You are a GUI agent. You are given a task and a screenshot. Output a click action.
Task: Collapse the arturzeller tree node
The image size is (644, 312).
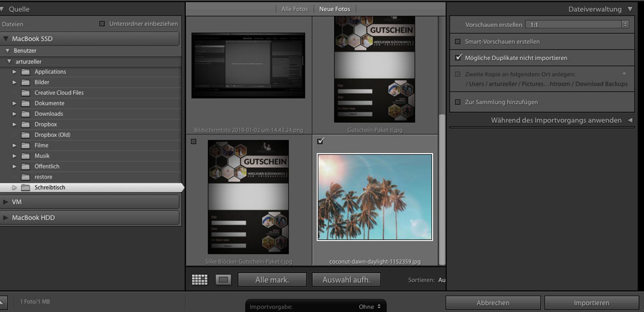point(9,62)
